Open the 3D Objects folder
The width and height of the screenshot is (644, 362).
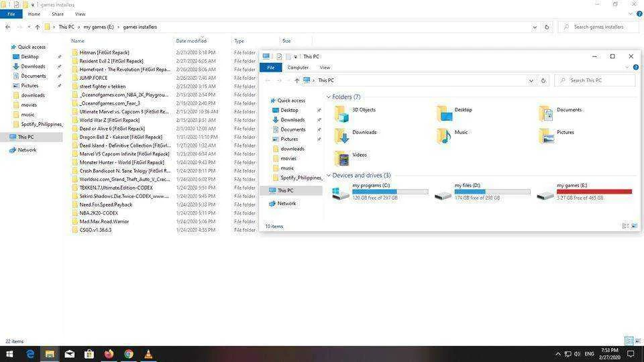point(355,113)
